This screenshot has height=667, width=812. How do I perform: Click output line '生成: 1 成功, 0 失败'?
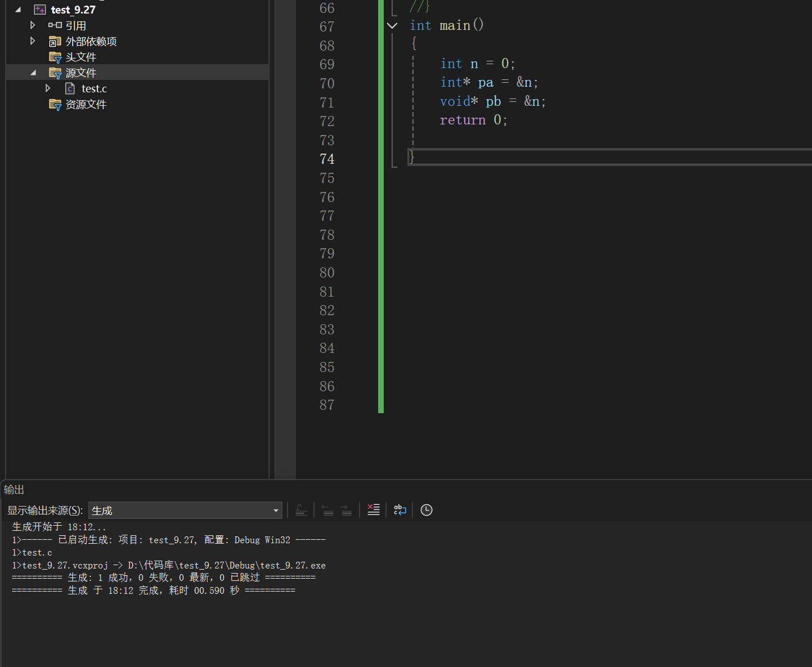coord(164,578)
